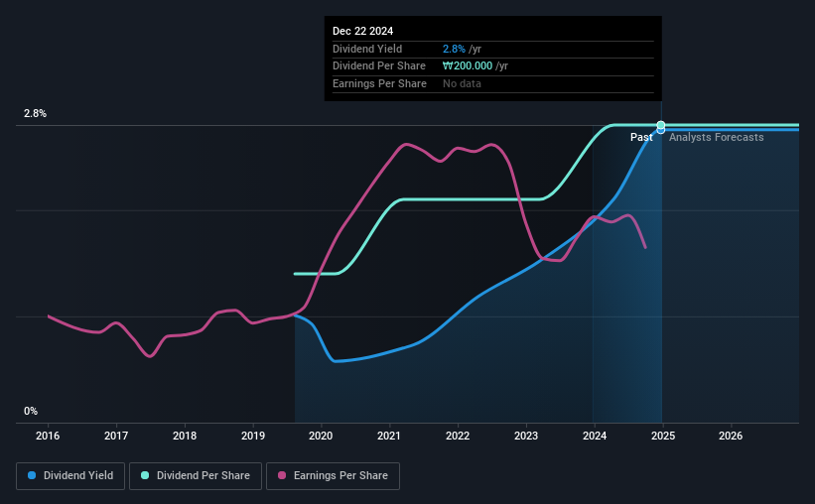Screen dimensions: 815x504
Task: Click the 2.8% y-axis label
Action: click(x=35, y=113)
